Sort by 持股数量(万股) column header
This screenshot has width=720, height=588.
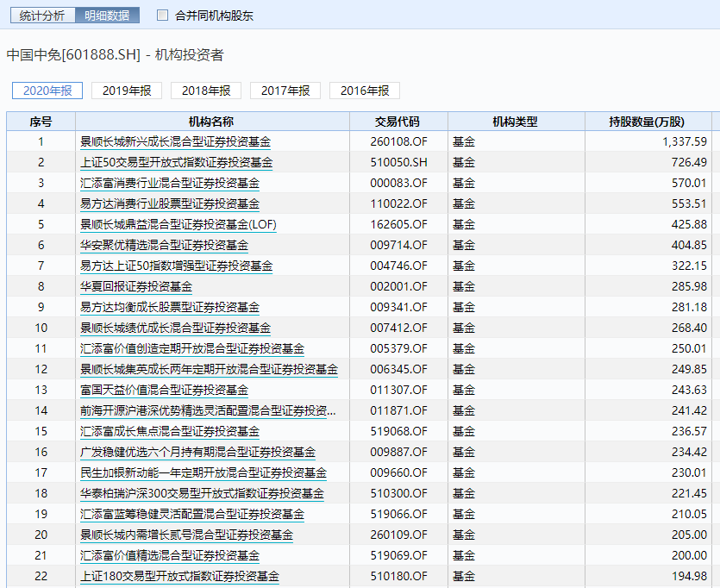(646, 122)
